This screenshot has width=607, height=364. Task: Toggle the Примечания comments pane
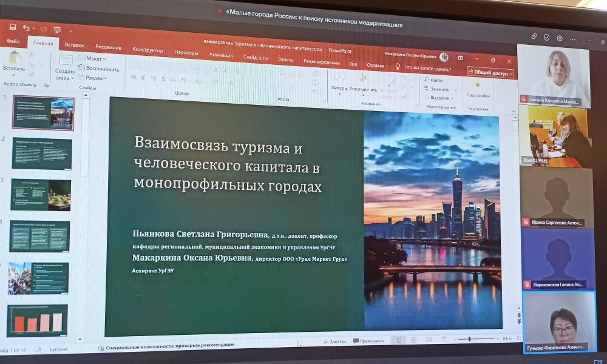click(368, 341)
